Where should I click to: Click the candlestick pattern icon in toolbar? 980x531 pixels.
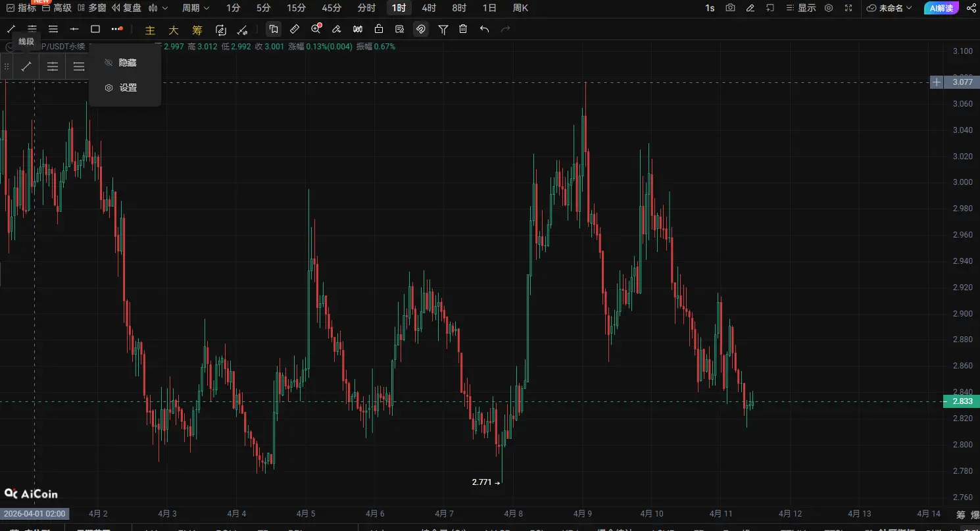pyautogui.click(x=358, y=29)
